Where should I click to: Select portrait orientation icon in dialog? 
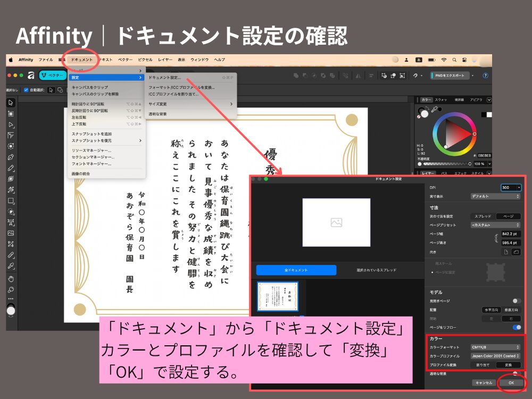506,252
